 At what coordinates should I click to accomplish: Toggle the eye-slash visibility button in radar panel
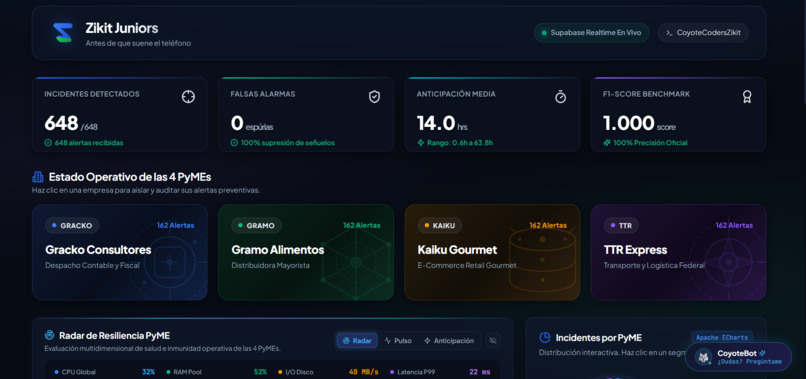[x=493, y=340]
